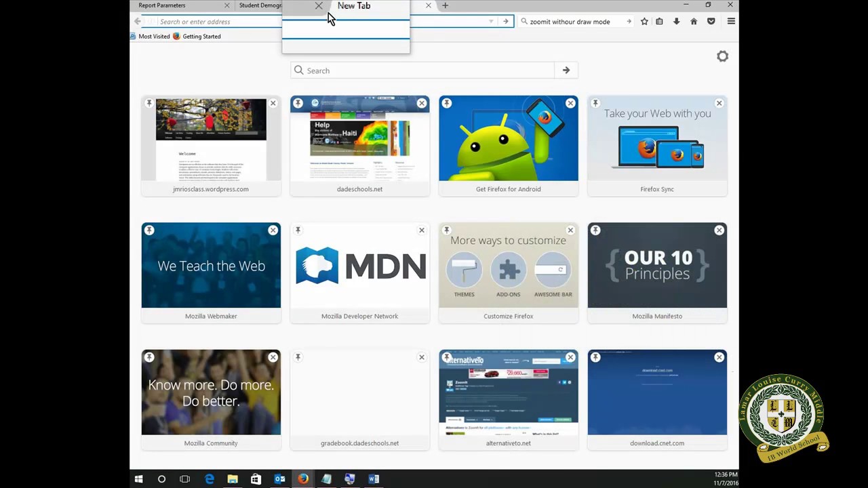This screenshot has width=868, height=488.
Task: Open the Downloads arrow icon
Action: point(676,22)
